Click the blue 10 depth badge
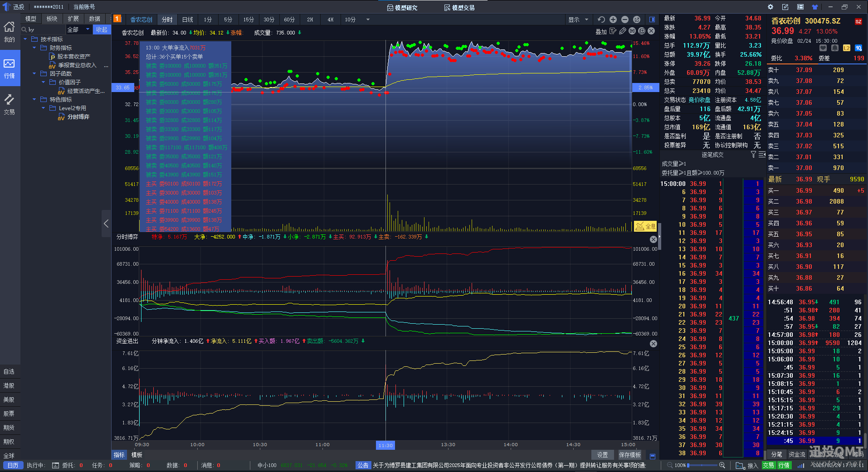Image resolution: width=868 pixels, height=472 pixels. [858, 48]
